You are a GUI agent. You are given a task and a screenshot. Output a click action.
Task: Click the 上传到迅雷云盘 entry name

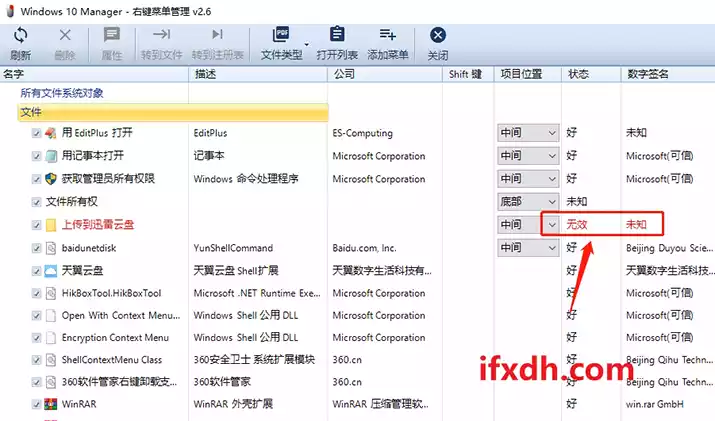pyautogui.click(x=98, y=225)
